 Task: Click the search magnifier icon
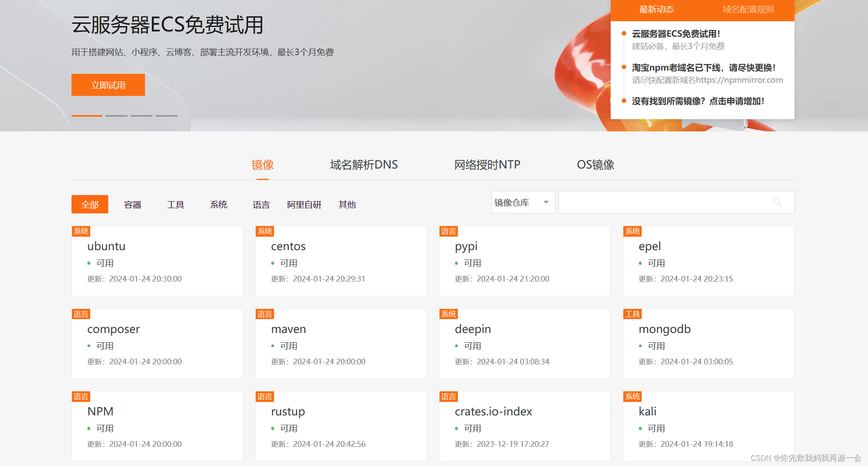click(x=777, y=202)
